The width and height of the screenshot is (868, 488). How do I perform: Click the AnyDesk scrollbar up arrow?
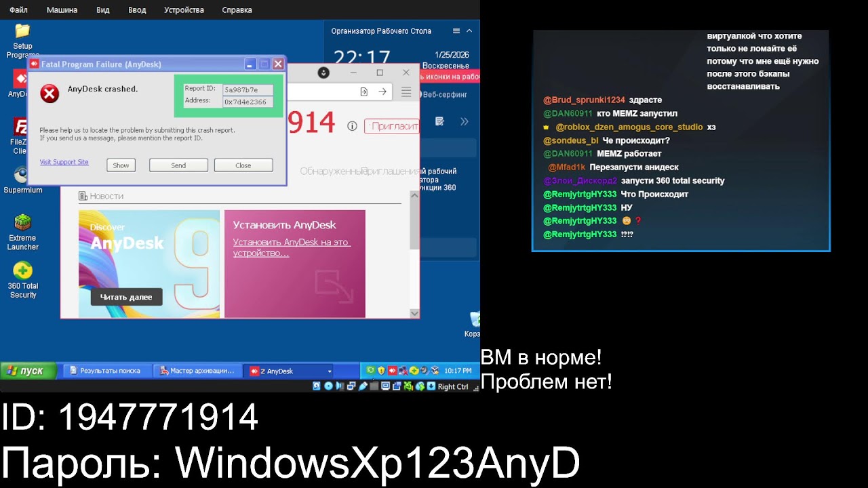pos(414,196)
